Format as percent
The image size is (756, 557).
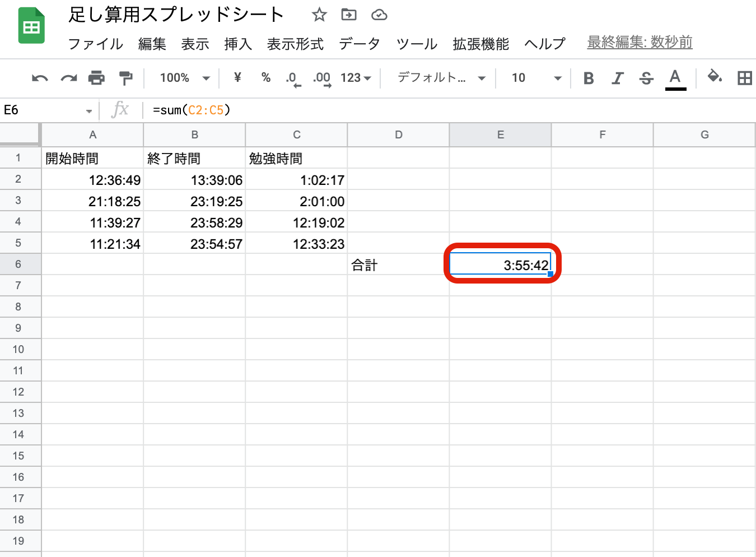click(266, 77)
